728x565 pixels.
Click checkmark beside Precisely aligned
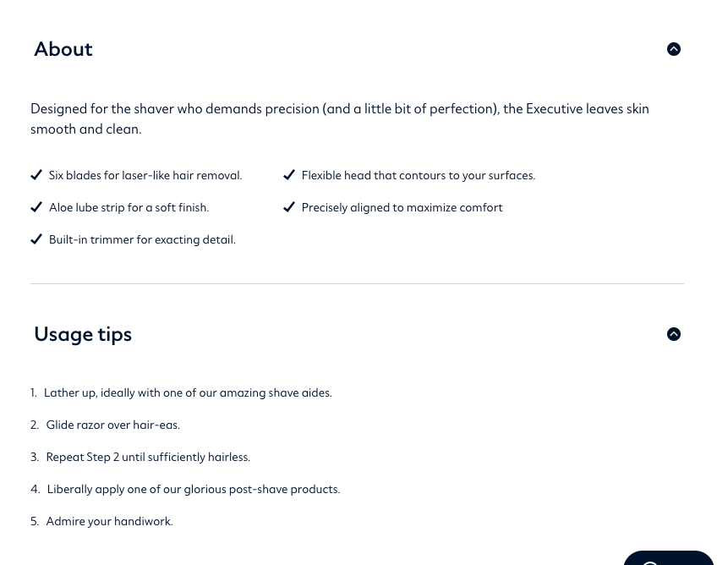point(289,207)
